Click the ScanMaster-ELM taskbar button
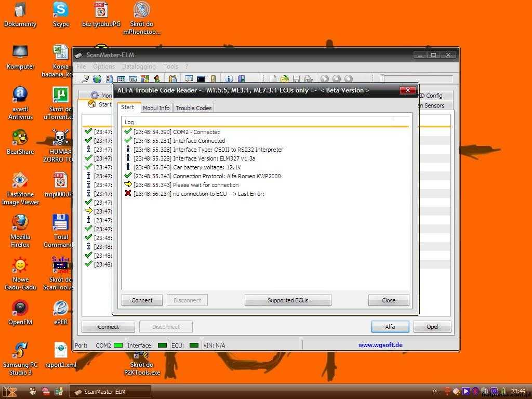The height and width of the screenshot is (399, 532). tap(110, 392)
